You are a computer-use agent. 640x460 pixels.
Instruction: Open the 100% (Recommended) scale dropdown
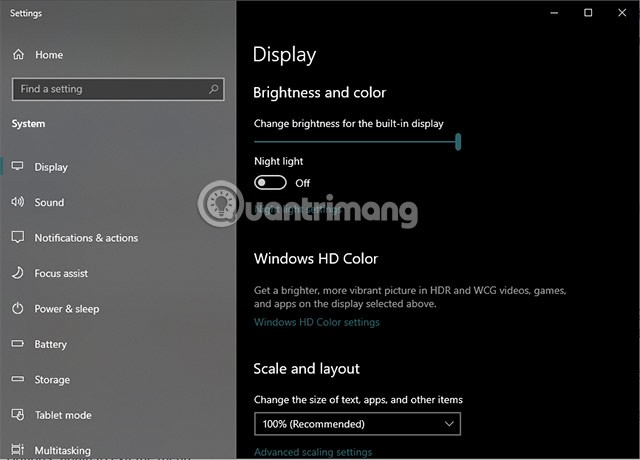tap(357, 424)
